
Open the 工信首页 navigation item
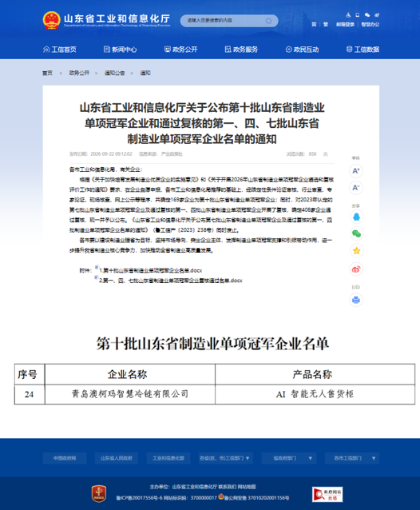[x=60, y=50]
